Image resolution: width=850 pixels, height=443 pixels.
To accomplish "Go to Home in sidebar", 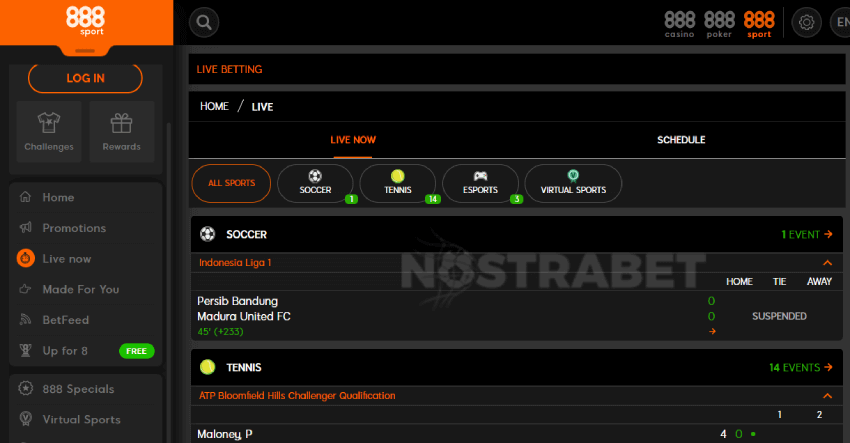I will [86, 197].
